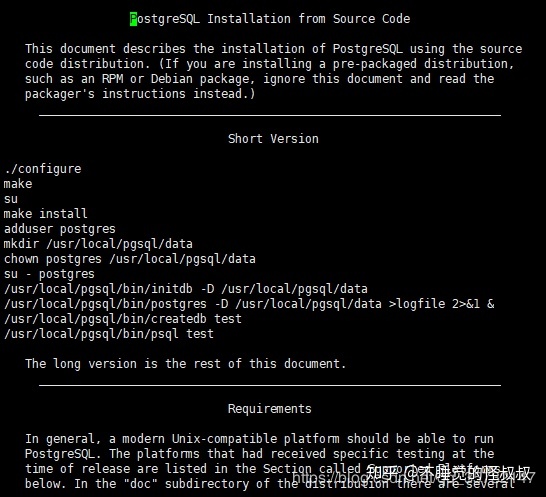Click the standalone 'make' command line
546x497 pixels.
[x=18, y=184]
